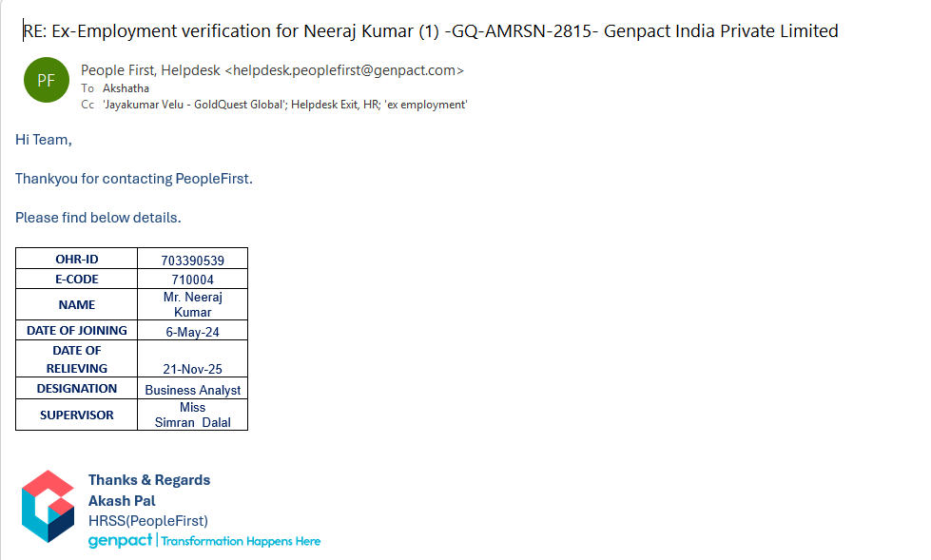Click the 'HRSS(PeopleFirst)' signature line
This screenshot has height=560, width=931.
pyautogui.click(x=147, y=521)
